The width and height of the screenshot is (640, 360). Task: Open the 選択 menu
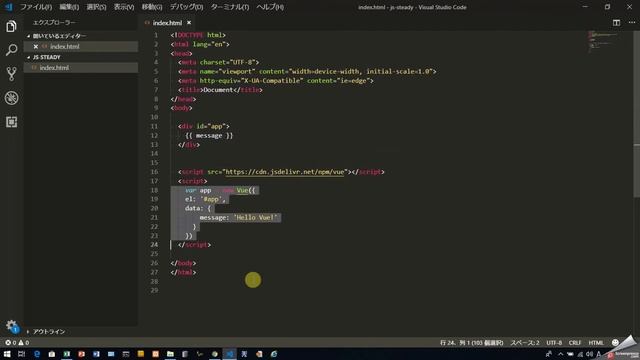96,7
